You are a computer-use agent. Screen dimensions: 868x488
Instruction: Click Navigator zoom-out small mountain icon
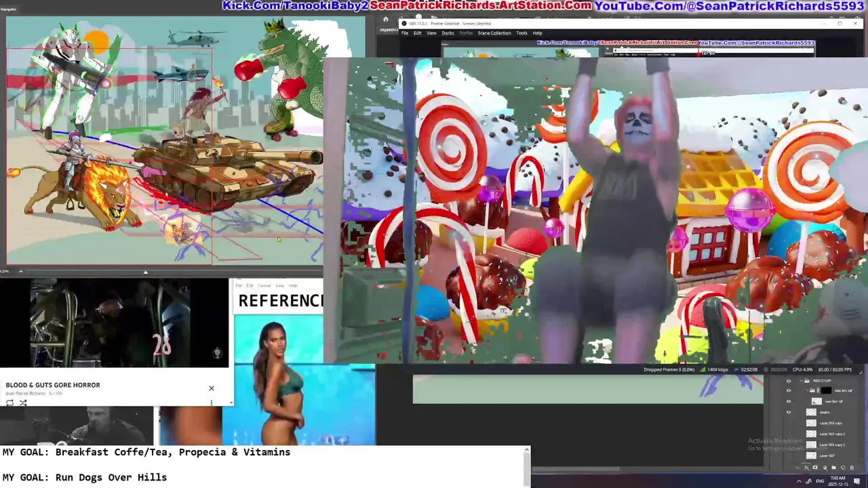[21, 271]
